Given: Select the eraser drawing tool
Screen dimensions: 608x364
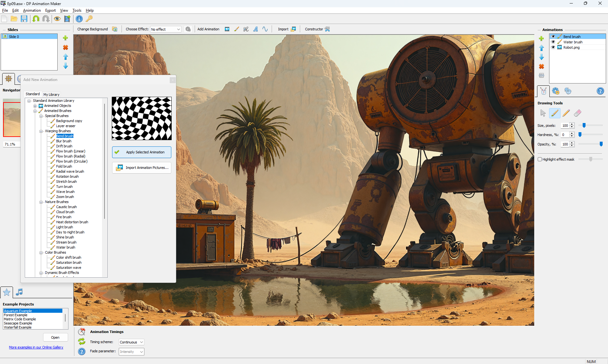Looking at the screenshot, I should click(x=577, y=113).
